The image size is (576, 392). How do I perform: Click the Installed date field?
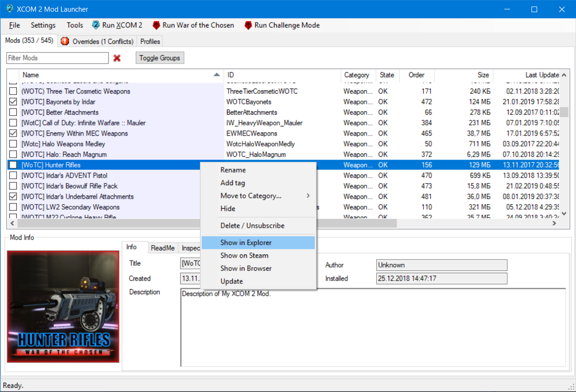(x=442, y=278)
